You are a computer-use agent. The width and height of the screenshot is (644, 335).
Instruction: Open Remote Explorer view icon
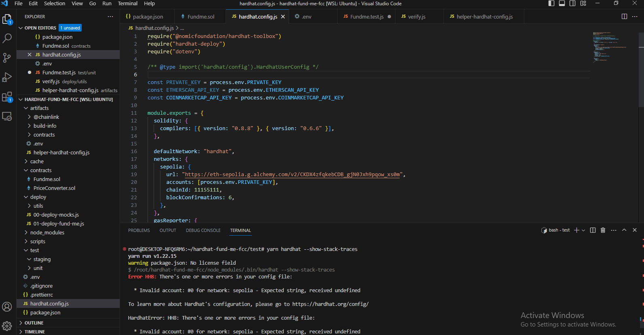click(x=7, y=116)
